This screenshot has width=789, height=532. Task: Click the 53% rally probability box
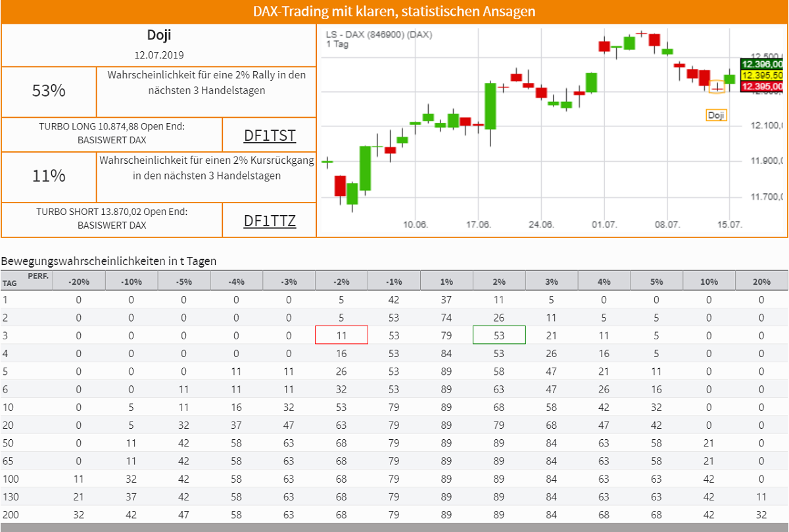[49, 91]
